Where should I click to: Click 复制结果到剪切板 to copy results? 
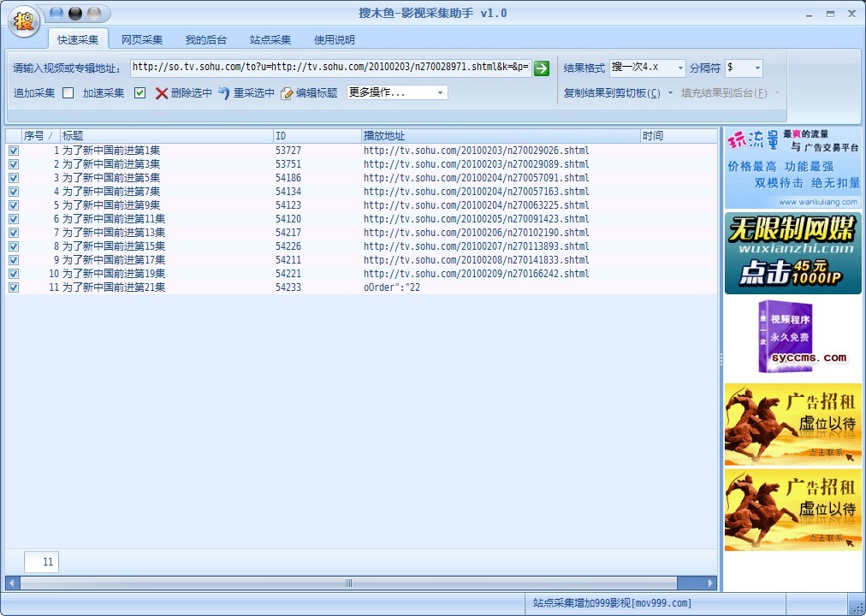tap(610, 92)
